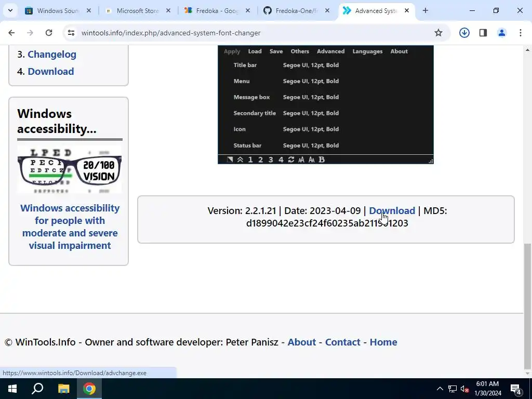Click the Icon font row
Viewport: 532px width, 399px height.
(x=286, y=129)
